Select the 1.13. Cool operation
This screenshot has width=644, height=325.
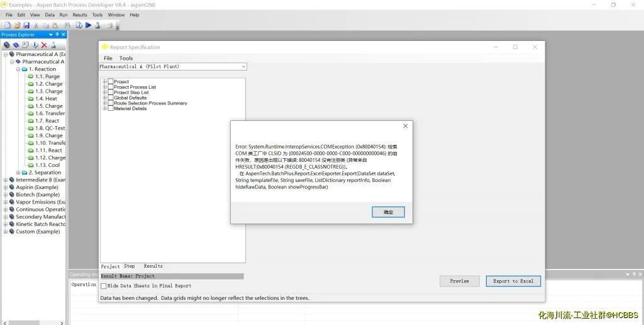pyautogui.click(x=48, y=165)
